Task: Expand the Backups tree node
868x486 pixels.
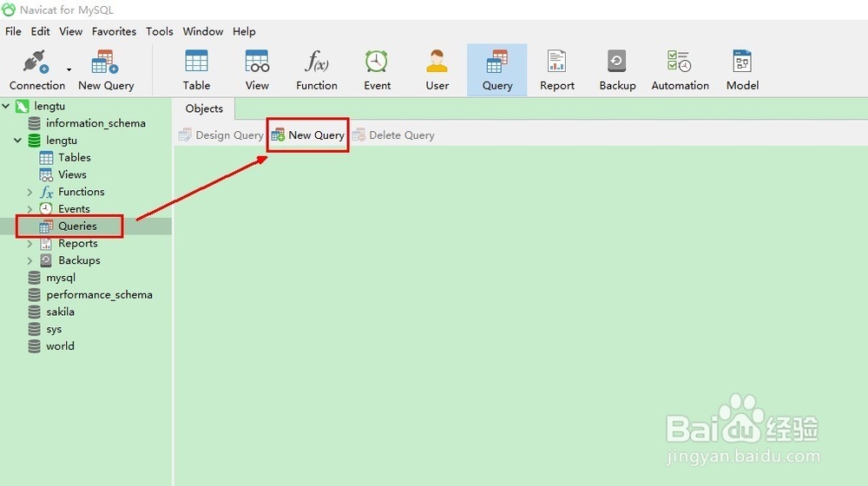Action: [x=30, y=260]
